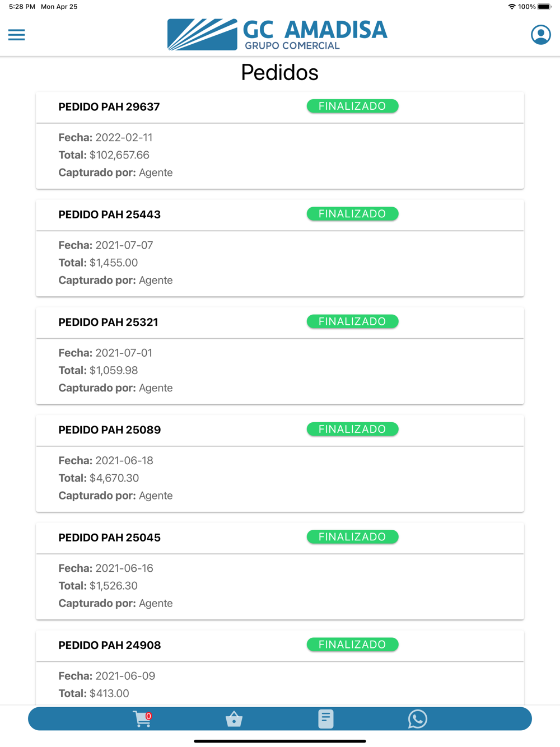
Task: View order PEDIDO PAH 25089
Action: point(110,430)
